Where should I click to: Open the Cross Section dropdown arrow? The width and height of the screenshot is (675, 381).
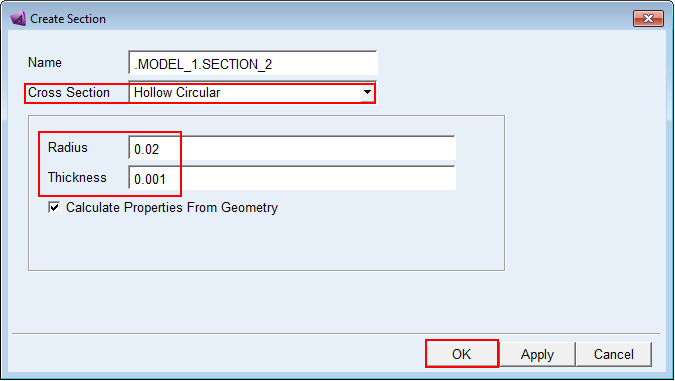367,92
